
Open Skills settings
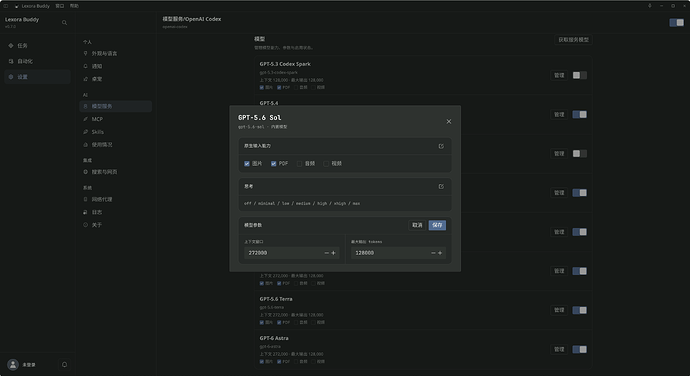(x=116, y=132)
